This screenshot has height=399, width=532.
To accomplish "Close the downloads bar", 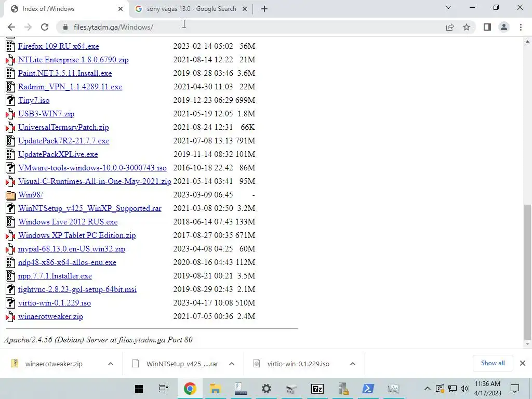I will 523,363.
